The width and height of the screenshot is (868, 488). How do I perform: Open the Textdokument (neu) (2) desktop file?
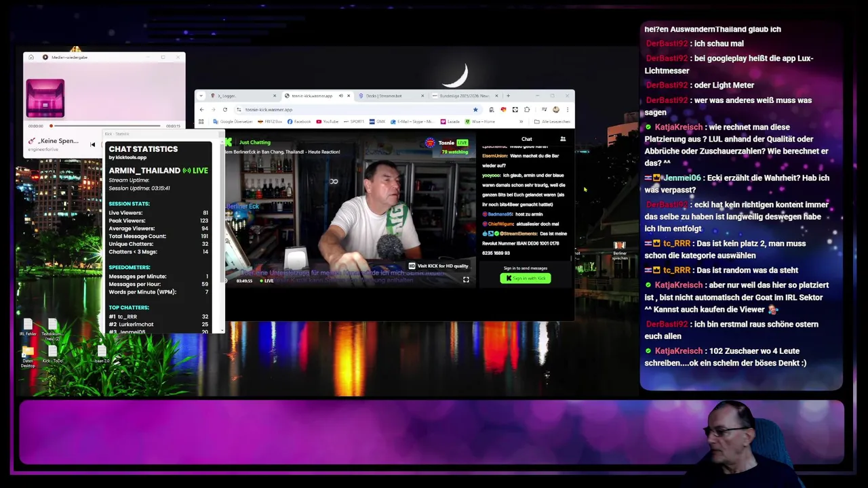coord(52,329)
